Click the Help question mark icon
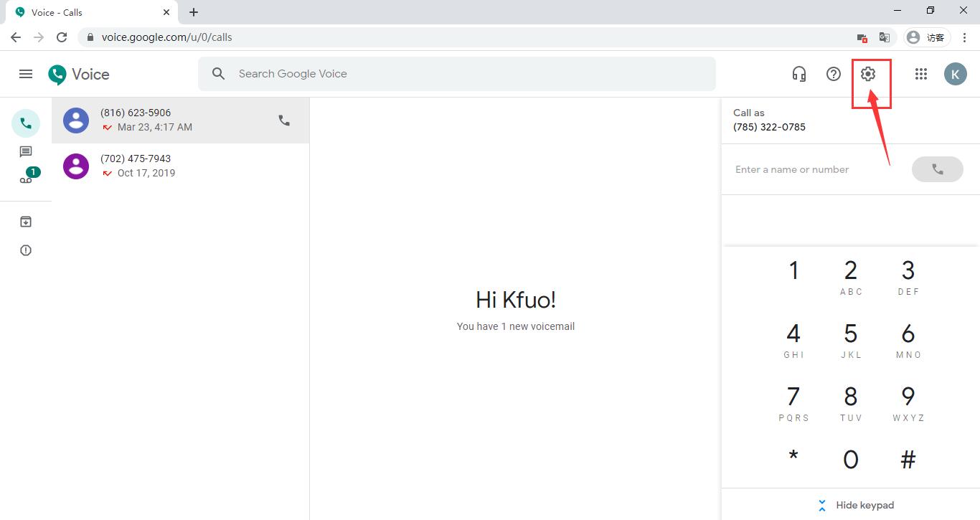980x520 pixels. tap(833, 74)
